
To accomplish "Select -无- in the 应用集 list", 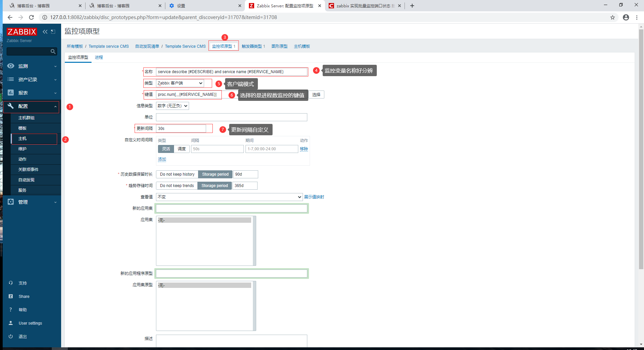I will [204, 220].
